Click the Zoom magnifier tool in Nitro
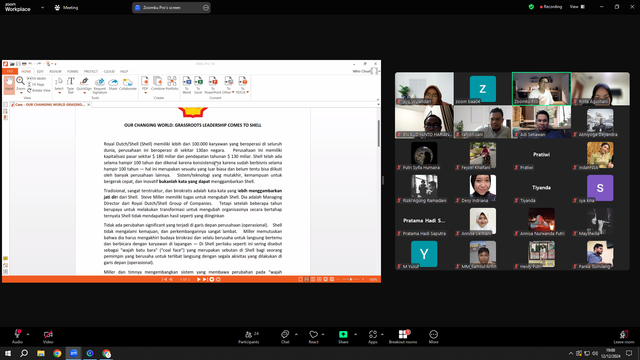The height and width of the screenshot is (360, 640). pyautogui.click(x=20, y=84)
